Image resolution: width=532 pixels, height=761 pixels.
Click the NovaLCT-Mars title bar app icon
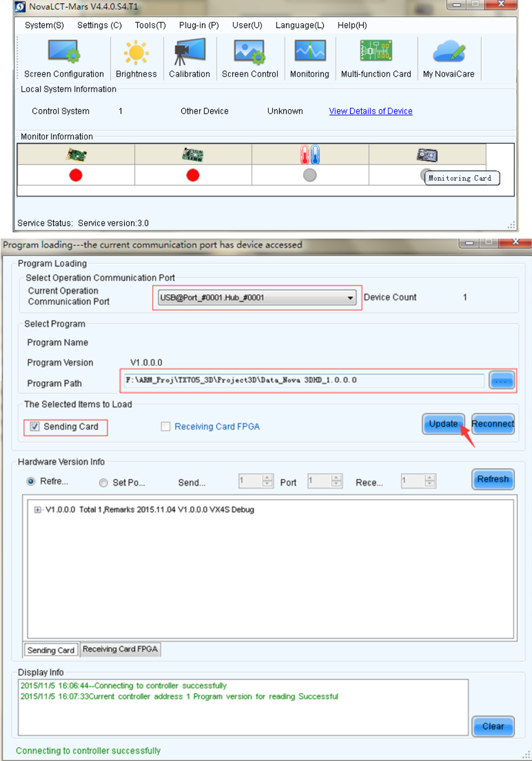pyautogui.click(x=20, y=7)
